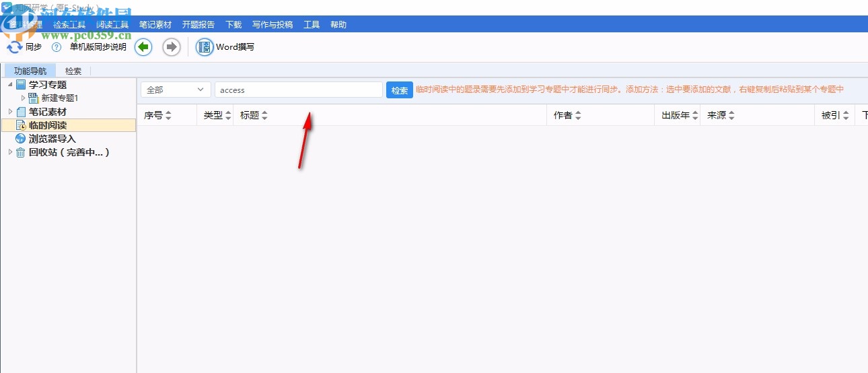The image size is (868, 373).
Task: Click the 出版年 column header text
Action: (x=676, y=116)
